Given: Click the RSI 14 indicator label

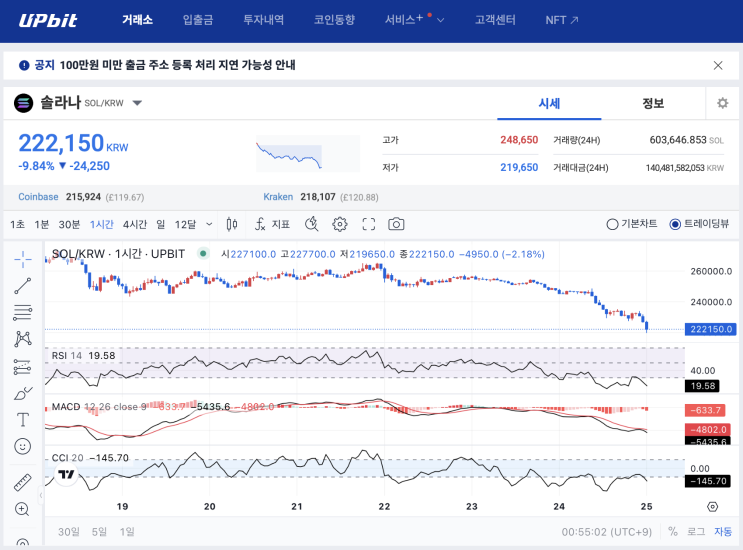Looking at the screenshot, I should point(67,355).
